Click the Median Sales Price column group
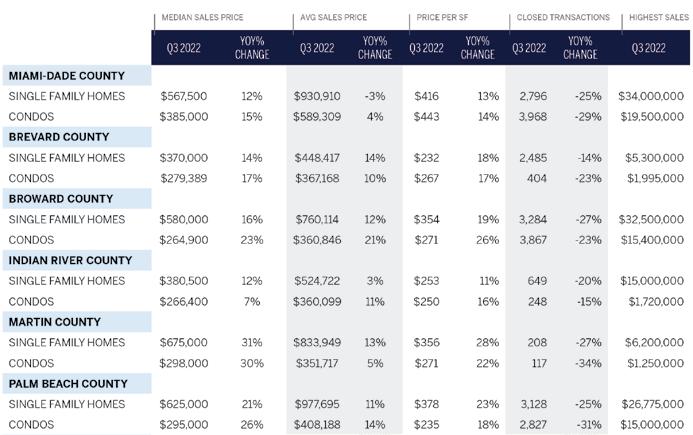693x435 pixels. pos(202,17)
